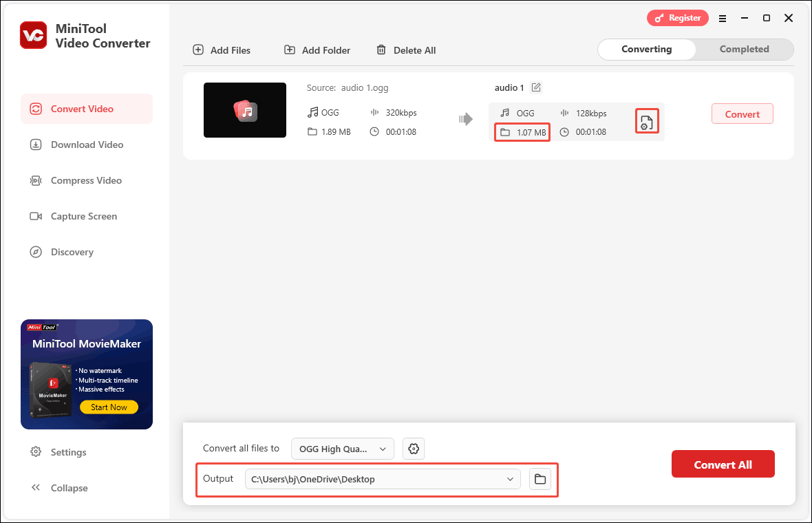The width and height of the screenshot is (812, 523).
Task: Open the Convert Video section
Action: point(87,109)
